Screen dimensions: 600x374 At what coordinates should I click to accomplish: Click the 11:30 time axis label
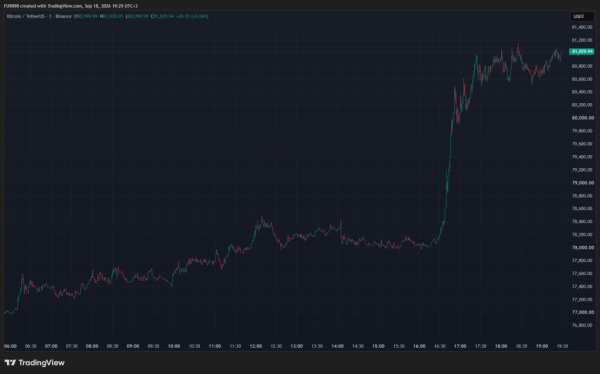coord(235,346)
